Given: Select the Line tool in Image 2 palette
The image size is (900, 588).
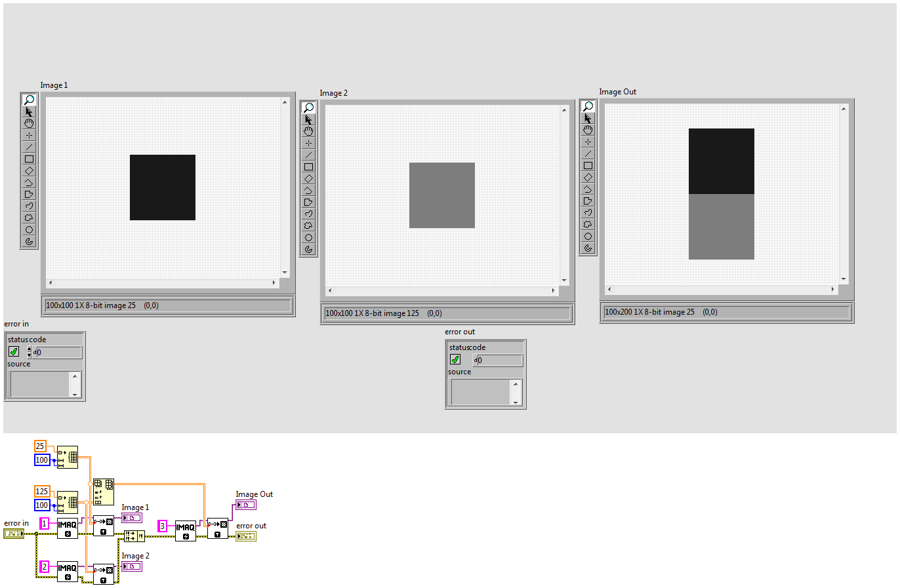Looking at the screenshot, I should pos(308,155).
